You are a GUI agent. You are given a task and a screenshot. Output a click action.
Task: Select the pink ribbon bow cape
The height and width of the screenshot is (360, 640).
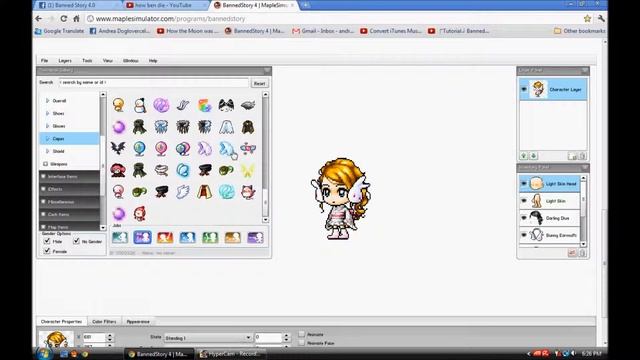click(248, 149)
